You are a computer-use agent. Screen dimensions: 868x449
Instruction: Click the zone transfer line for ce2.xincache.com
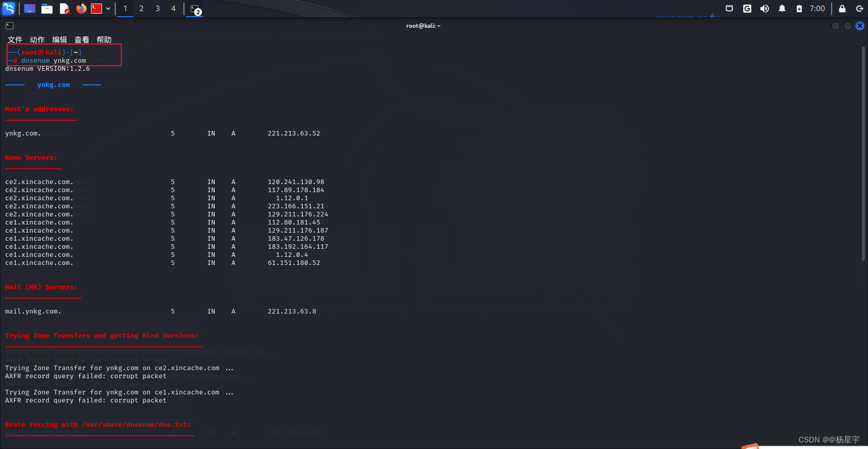pos(119,368)
